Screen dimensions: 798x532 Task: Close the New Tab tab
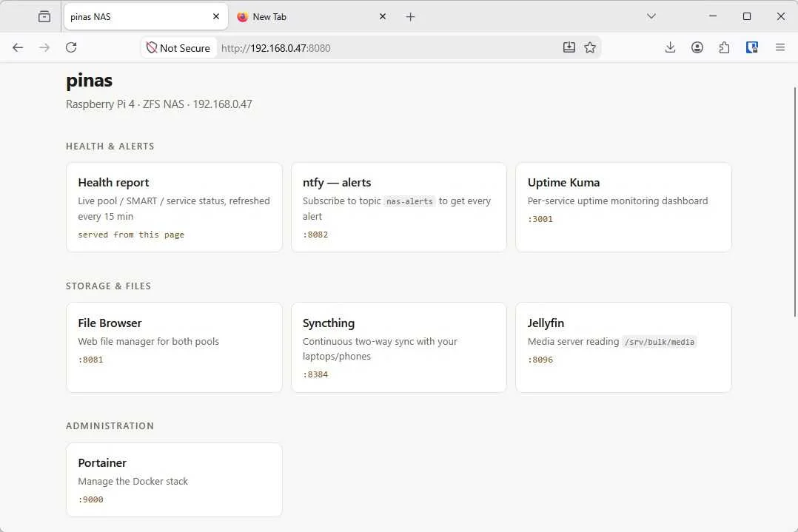[x=383, y=17]
